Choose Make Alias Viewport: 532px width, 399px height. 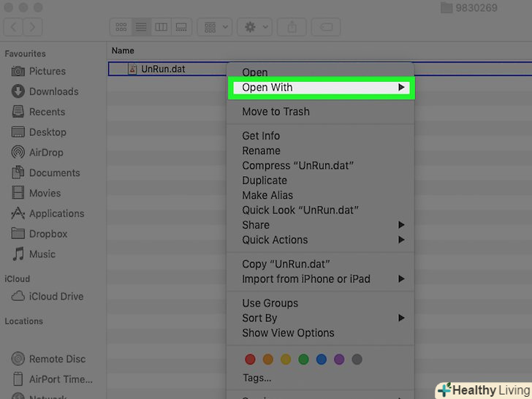tap(320, 195)
